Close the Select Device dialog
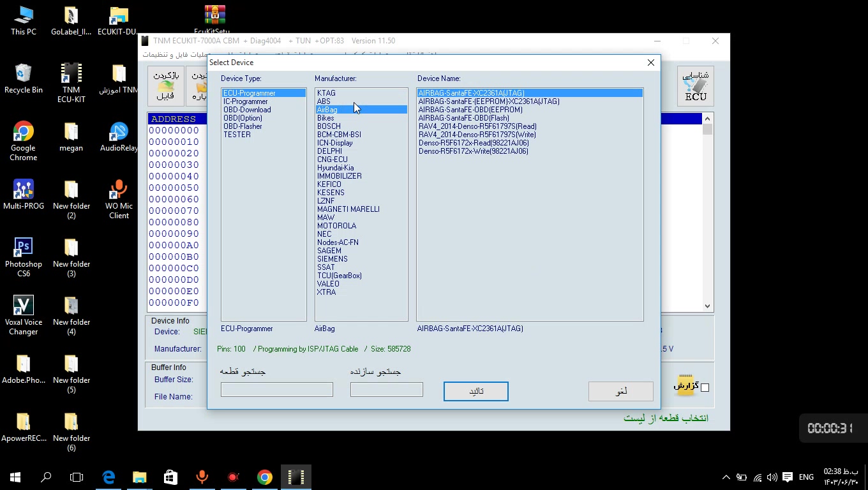 pos(650,63)
